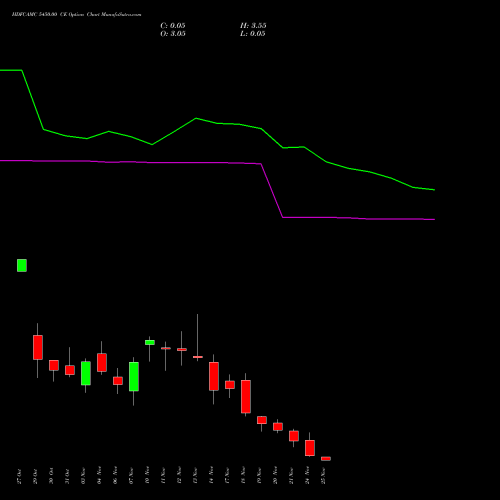Click the tall red candle on 29 Oct
The width and height of the screenshot is (500, 500).
click(x=38, y=347)
